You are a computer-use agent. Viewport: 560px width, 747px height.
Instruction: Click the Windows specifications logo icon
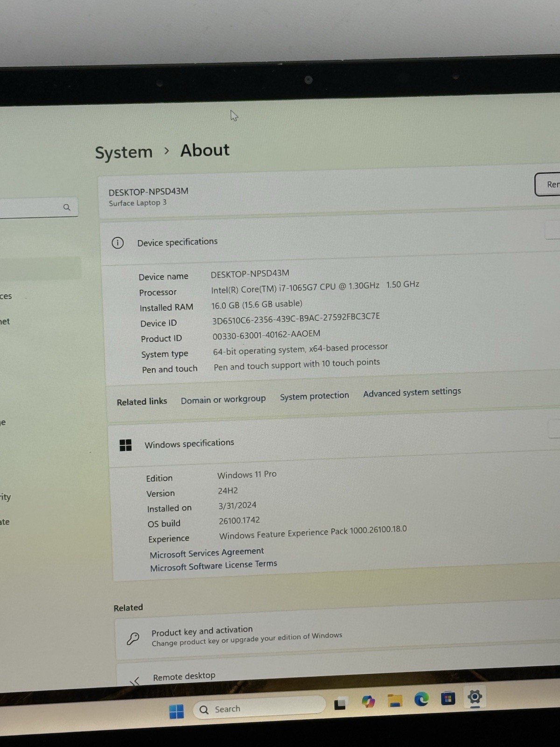tap(126, 445)
